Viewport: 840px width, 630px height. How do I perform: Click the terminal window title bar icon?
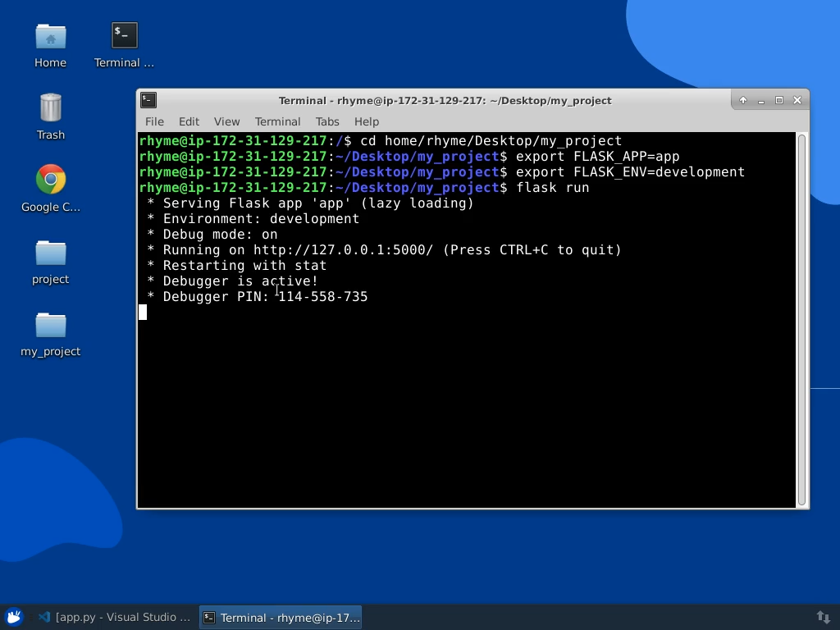coord(148,100)
